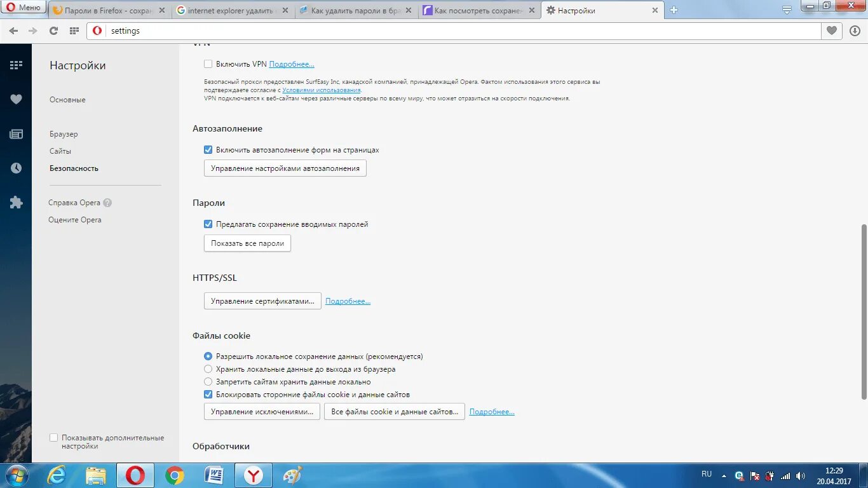The height and width of the screenshot is (488, 868).
Task: Launch Internet Explorer from taskbar
Action: (57, 475)
